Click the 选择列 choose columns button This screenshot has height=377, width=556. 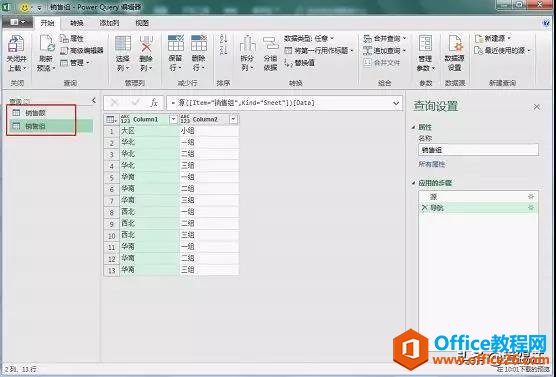pos(123,53)
